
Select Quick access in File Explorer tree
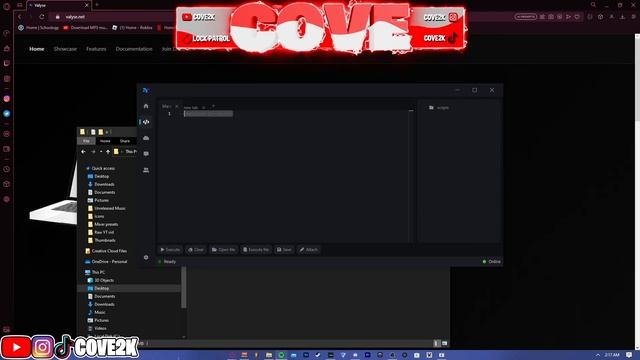tap(100, 168)
